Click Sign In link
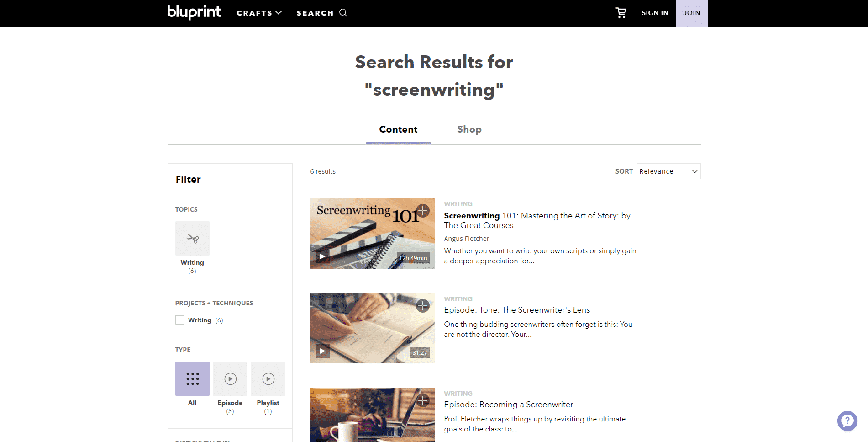 pos(655,13)
